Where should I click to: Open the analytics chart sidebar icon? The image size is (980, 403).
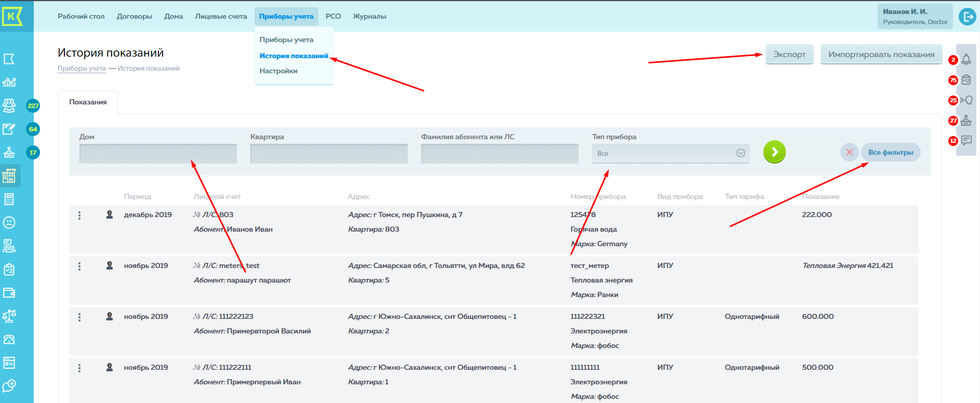9,82
